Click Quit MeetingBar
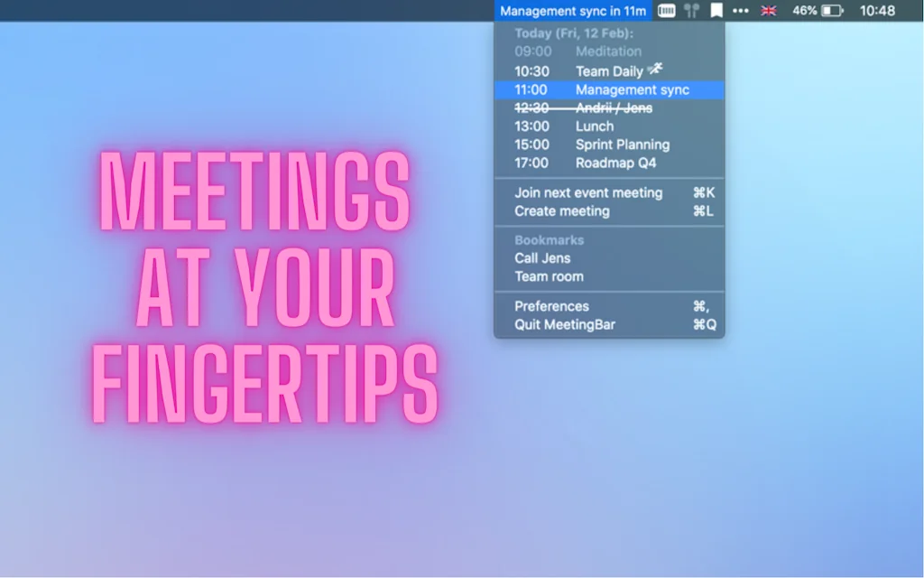 tap(562, 325)
